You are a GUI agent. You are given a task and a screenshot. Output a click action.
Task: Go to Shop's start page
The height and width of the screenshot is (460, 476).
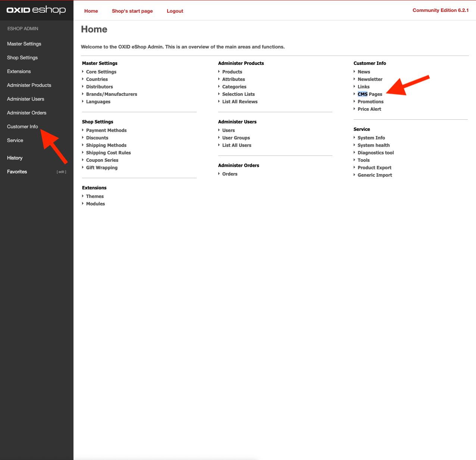132,11
